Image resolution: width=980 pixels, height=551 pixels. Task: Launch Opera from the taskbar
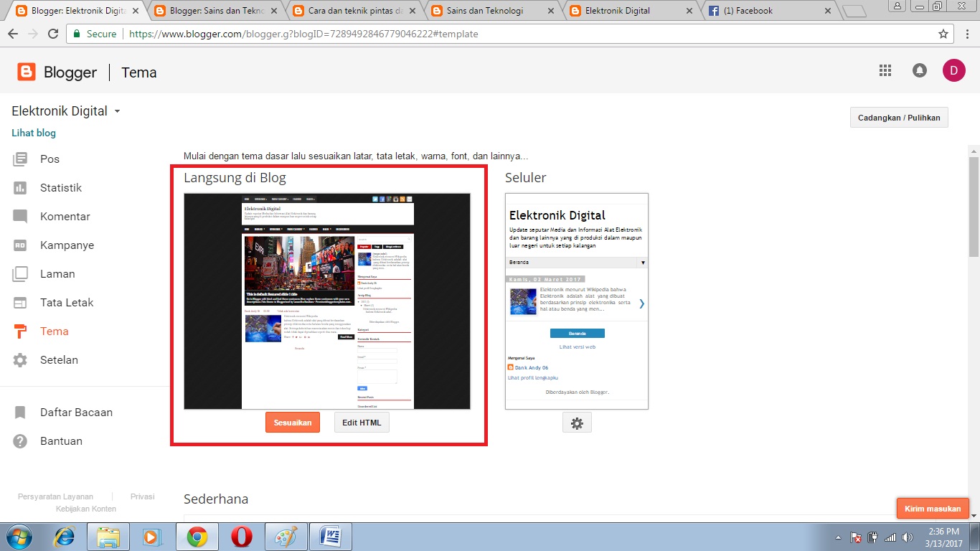click(241, 536)
